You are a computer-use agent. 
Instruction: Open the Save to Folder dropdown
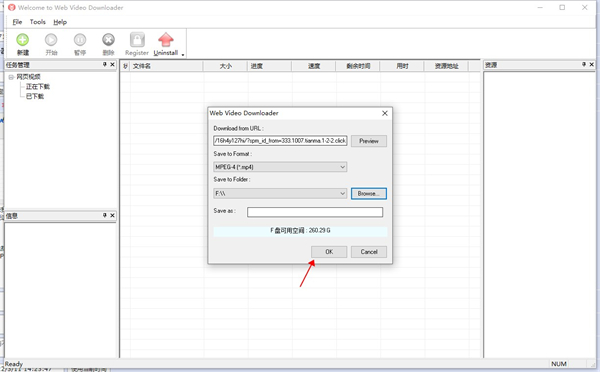280,193
